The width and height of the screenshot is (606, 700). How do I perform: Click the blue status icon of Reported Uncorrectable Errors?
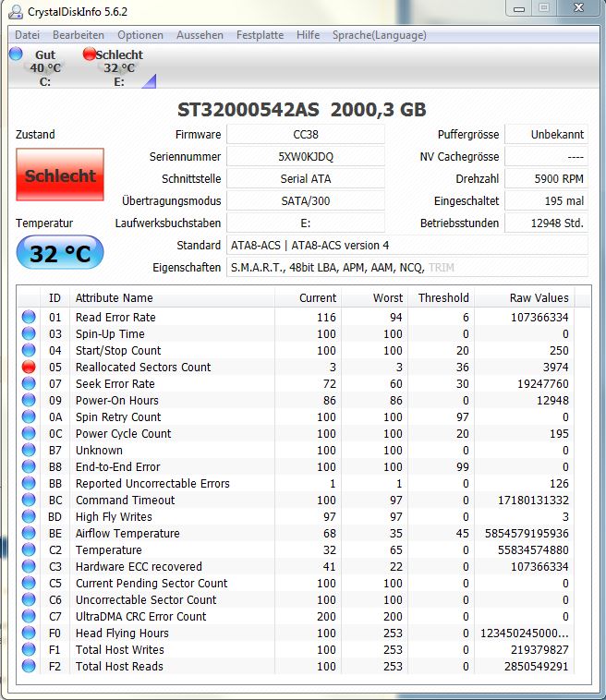tap(29, 483)
